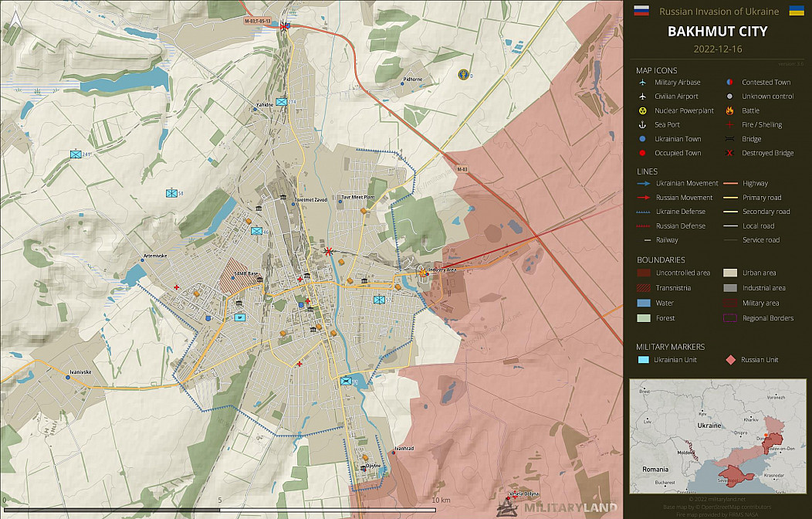Click the Destroyed Bridge legend icon
Viewport: 812px width, 519px height.
point(729,154)
